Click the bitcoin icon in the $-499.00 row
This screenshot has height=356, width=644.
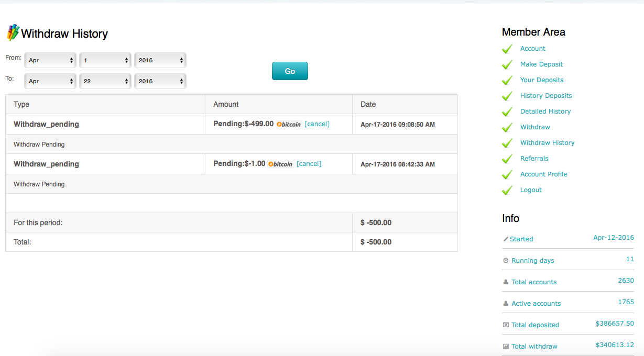[289, 125]
